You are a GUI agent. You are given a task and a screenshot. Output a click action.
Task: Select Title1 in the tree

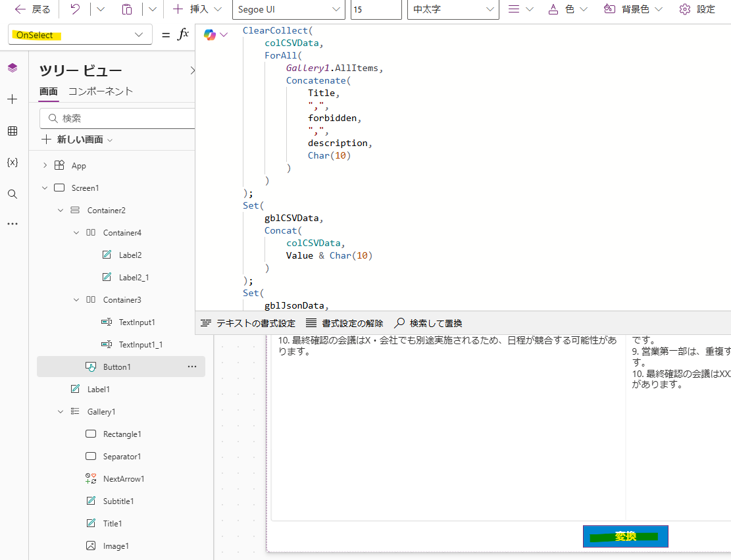[113, 524]
